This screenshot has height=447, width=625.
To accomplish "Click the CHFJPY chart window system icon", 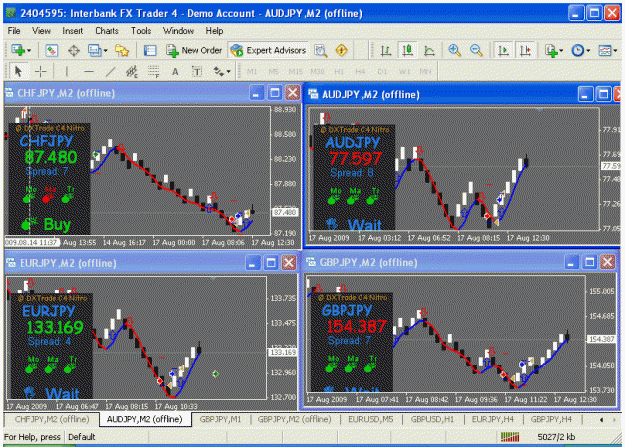I will click(x=10, y=93).
